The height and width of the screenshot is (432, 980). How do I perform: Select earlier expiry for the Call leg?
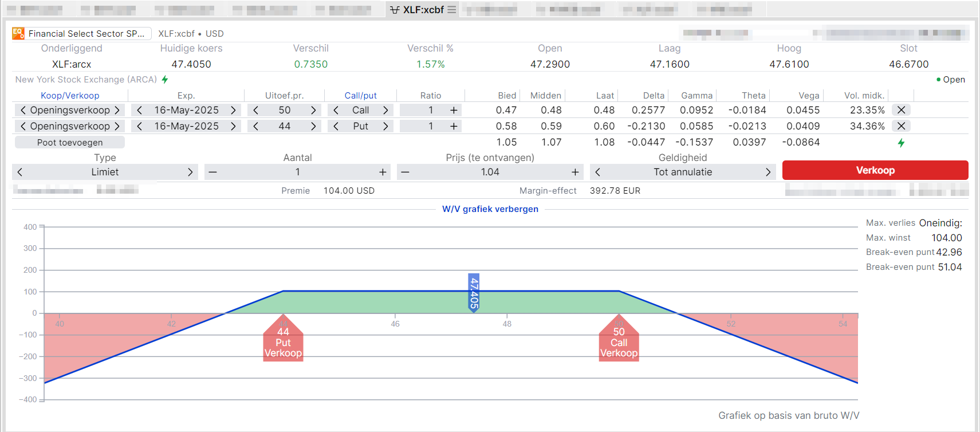point(139,110)
